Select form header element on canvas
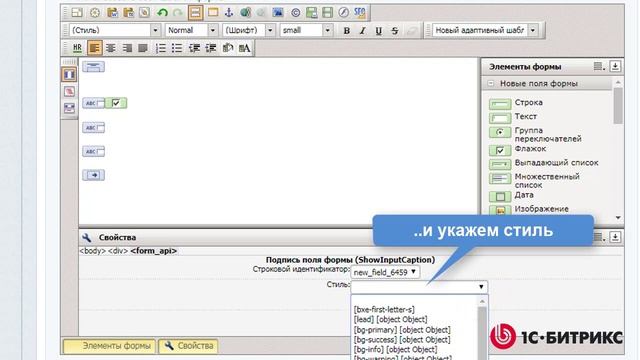The width and height of the screenshot is (640, 360). pyautogui.click(x=93, y=67)
